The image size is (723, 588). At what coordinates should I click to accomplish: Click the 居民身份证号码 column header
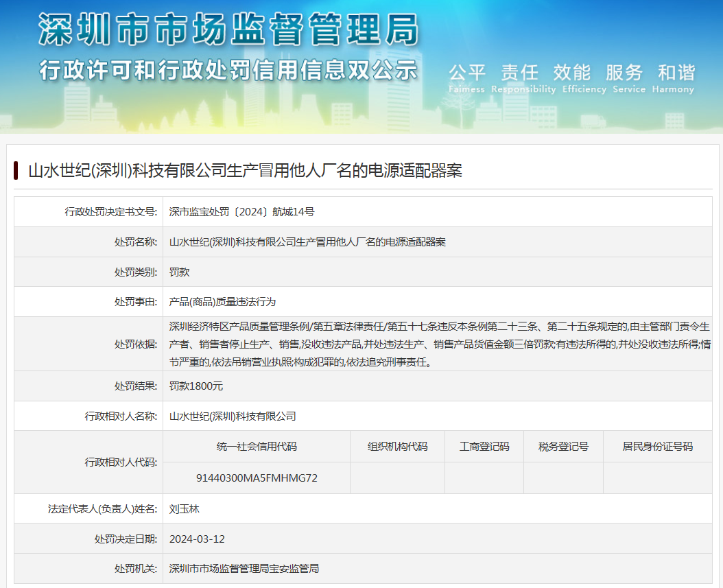[658, 447]
